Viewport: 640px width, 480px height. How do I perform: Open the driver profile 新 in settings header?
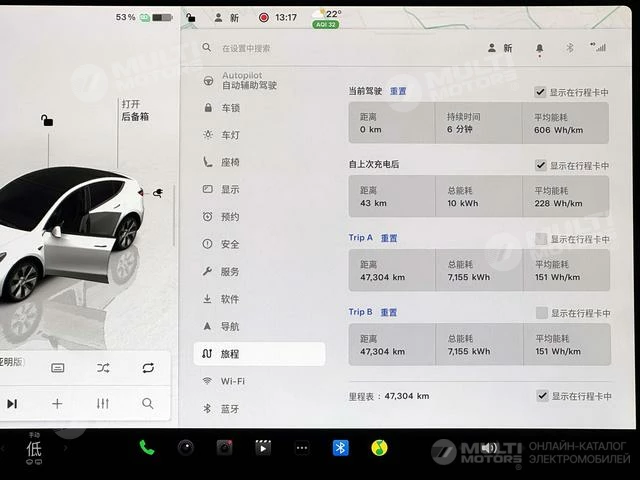[500, 48]
